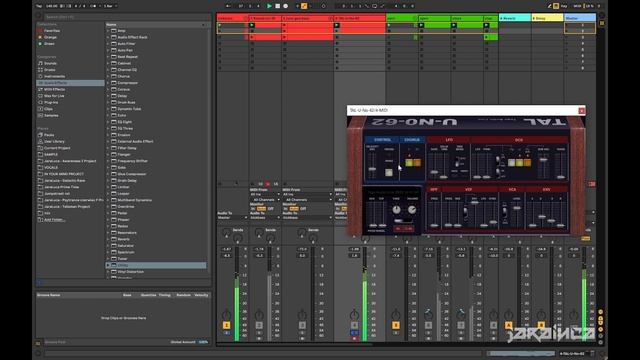Open the Sounds category
This screenshot has width=640, height=360.
pos(50,63)
